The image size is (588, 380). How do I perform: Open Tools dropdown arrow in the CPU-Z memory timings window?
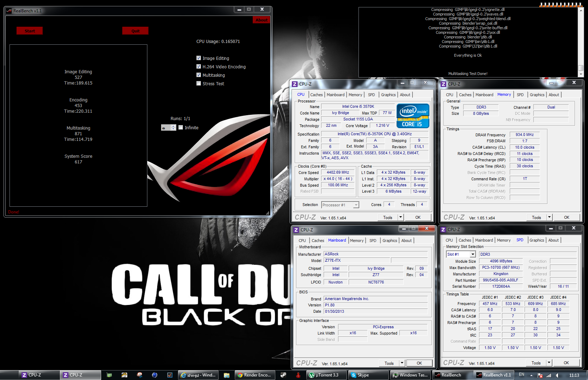tap(549, 217)
